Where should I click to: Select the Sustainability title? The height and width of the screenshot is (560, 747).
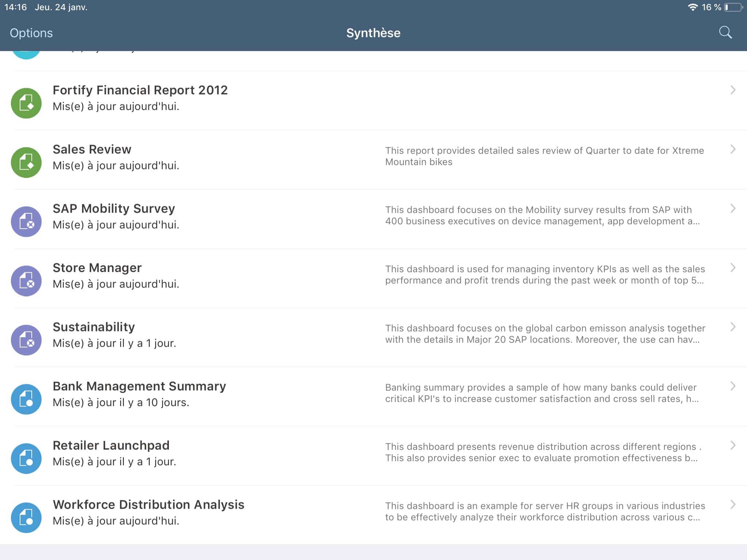point(94,327)
